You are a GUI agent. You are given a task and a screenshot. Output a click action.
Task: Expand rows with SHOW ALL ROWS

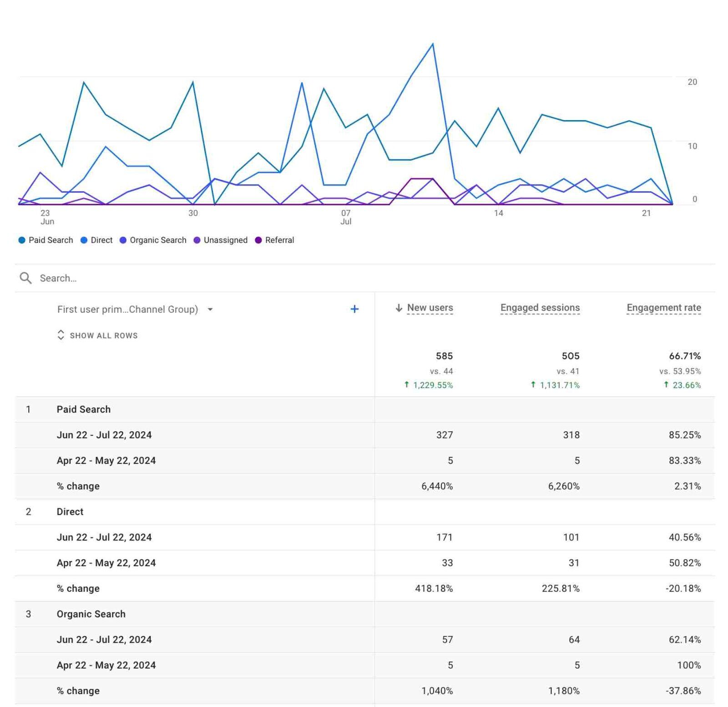click(x=104, y=336)
